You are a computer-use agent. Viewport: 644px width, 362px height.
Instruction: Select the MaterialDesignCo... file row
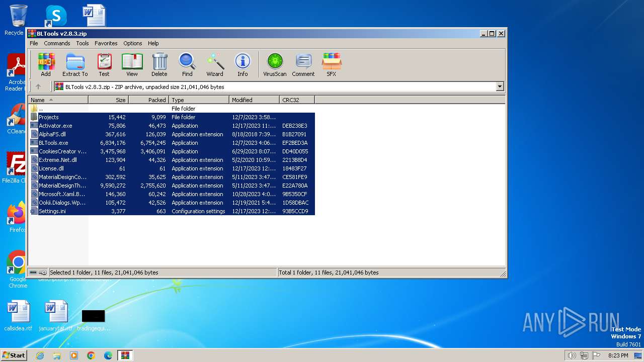pyautogui.click(x=172, y=177)
